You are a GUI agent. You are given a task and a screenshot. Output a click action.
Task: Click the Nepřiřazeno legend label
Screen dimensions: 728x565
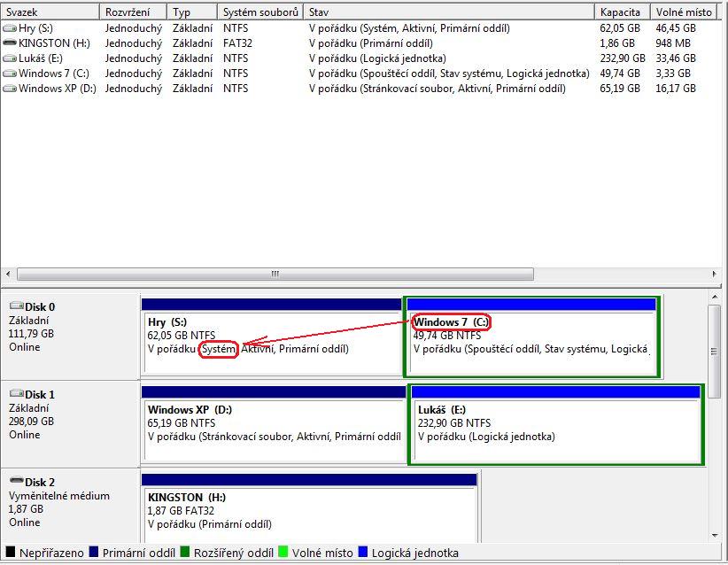pos(51,553)
